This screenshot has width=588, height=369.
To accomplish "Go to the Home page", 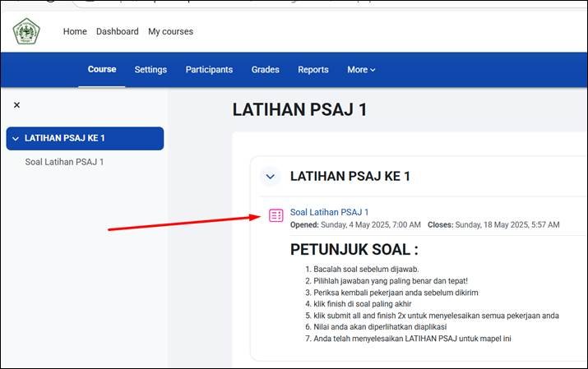I will pyautogui.click(x=75, y=32).
